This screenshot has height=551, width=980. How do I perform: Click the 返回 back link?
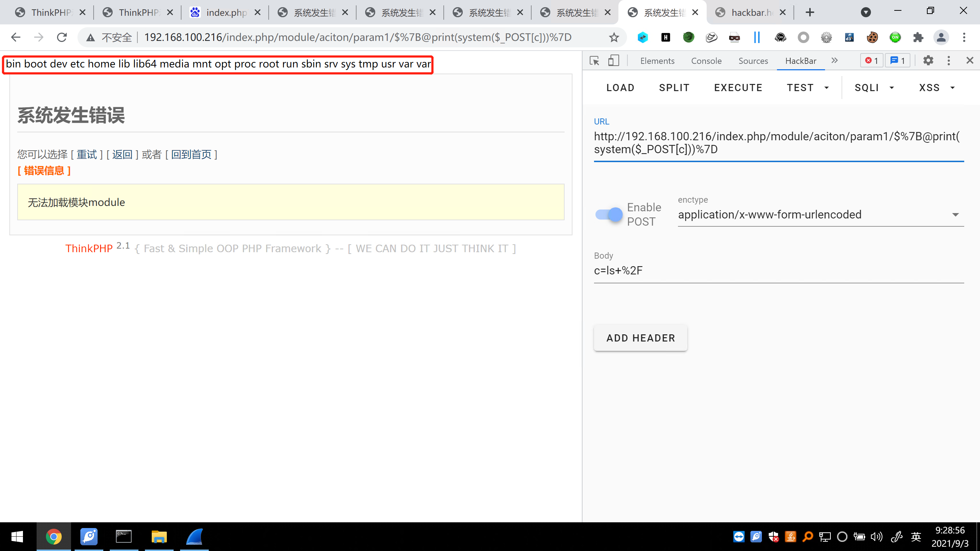(122, 155)
